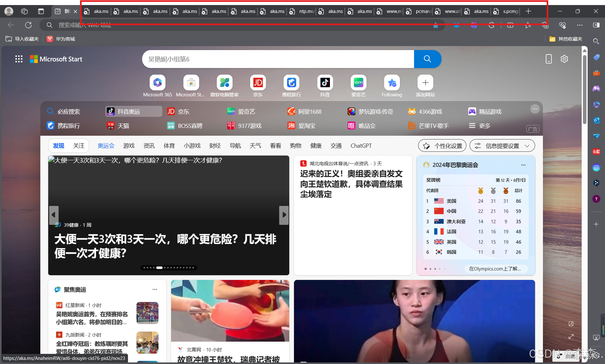Switch feed to 发现 toggle
The height and width of the screenshot is (364, 605).
(59, 146)
